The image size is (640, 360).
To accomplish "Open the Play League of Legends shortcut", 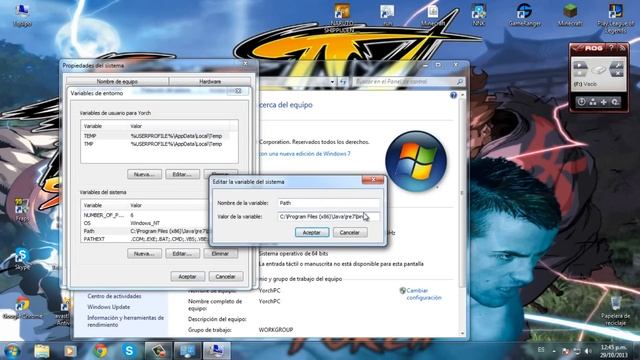I will click(x=616, y=18).
